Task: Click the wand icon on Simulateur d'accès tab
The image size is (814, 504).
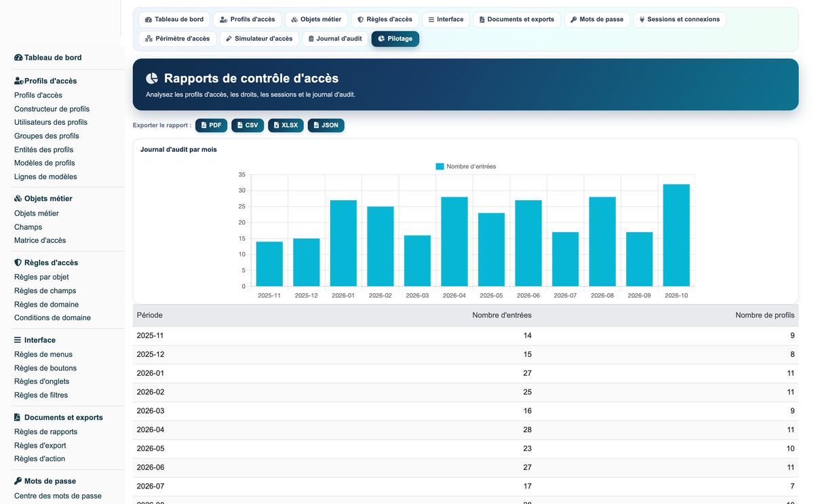Action: [229, 39]
